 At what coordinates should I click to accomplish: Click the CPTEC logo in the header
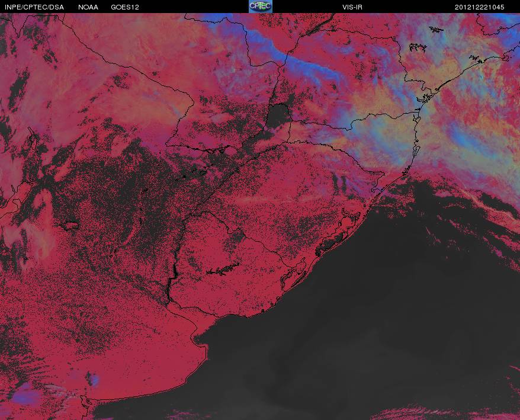(261, 7)
